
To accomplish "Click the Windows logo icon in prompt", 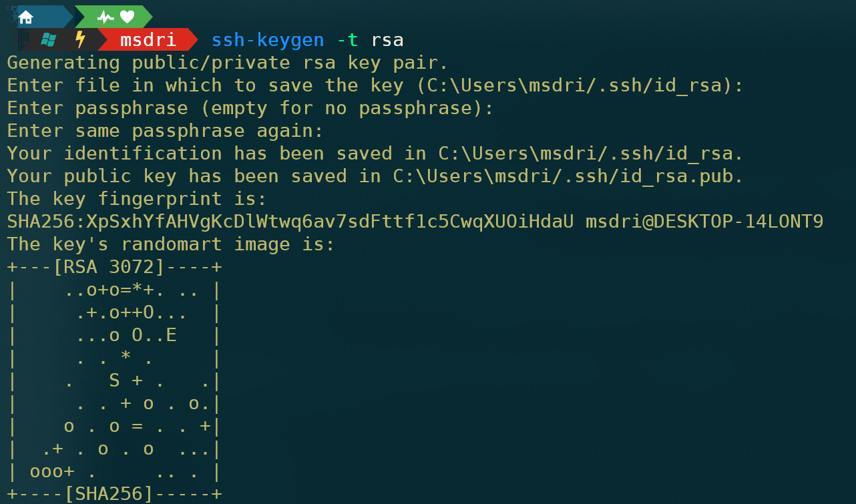I will click(x=48, y=40).
